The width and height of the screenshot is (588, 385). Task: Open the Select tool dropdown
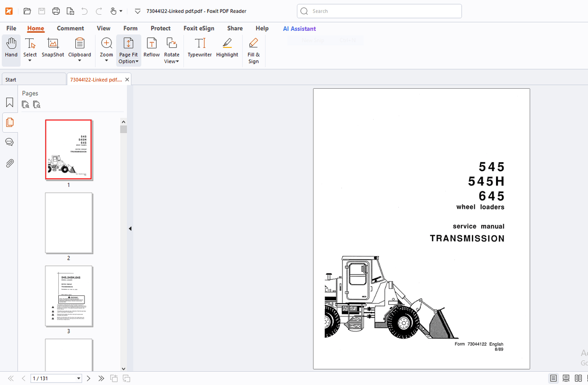click(30, 60)
